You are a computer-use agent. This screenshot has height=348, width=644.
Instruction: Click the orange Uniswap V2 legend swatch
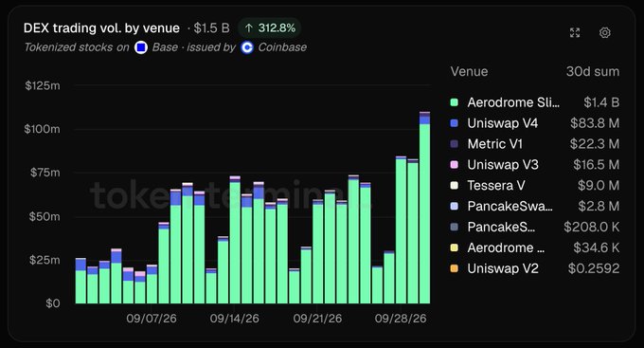point(454,268)
